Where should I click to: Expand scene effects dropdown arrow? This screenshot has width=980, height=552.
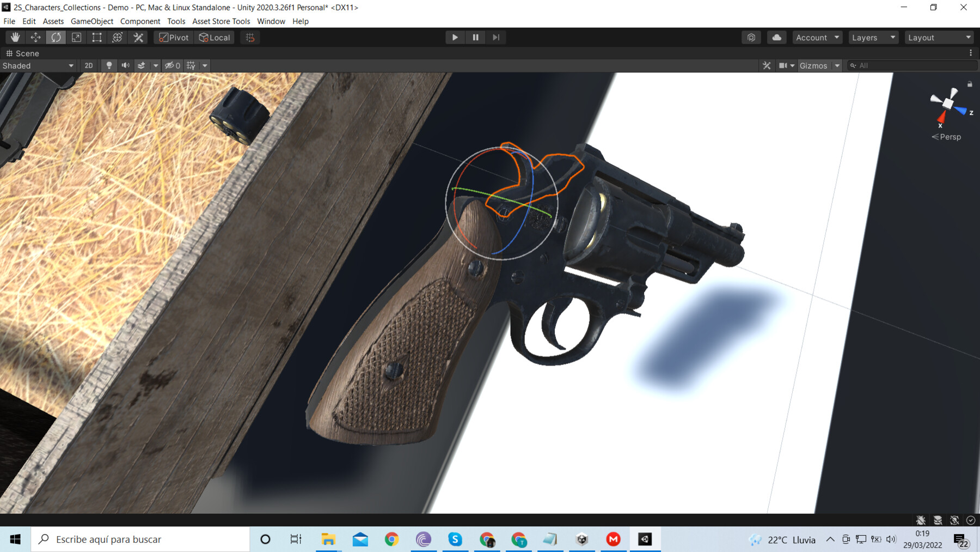point(156,65)
